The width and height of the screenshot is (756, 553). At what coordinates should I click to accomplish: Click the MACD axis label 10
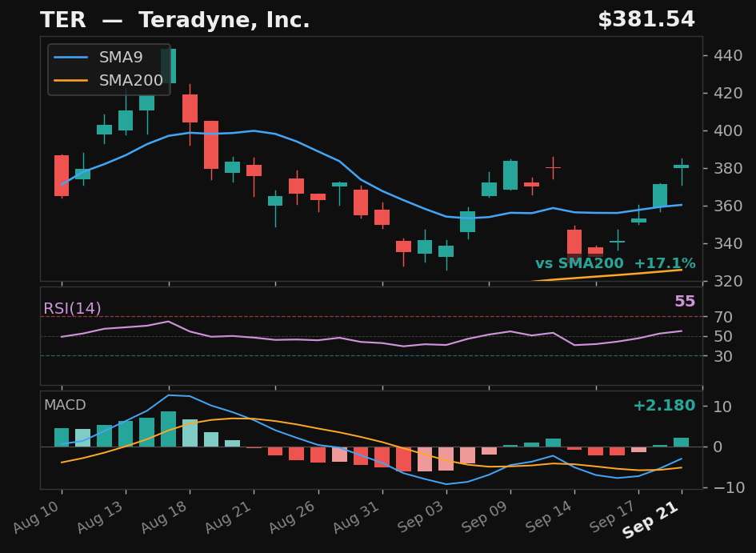[722, 407]
